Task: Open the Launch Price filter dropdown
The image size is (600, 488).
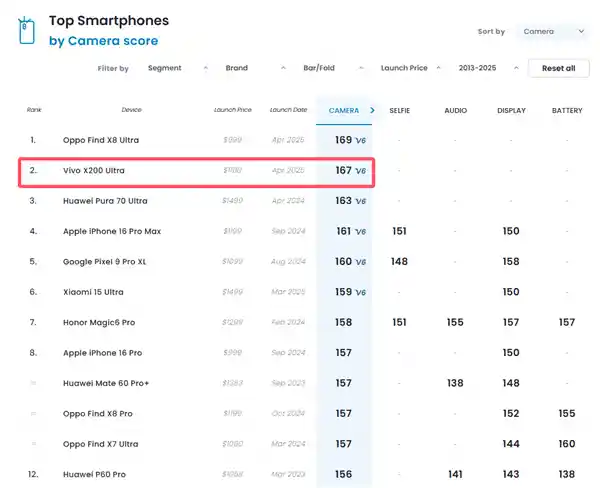Action: coord(411,68)
